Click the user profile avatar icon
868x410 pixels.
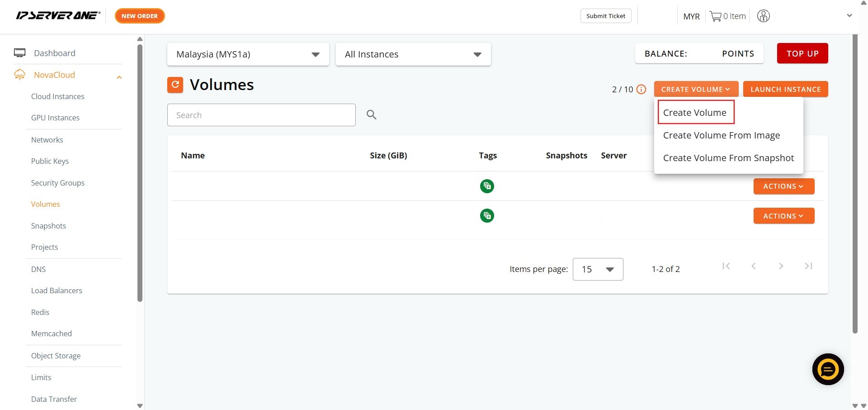coord(763,16)
